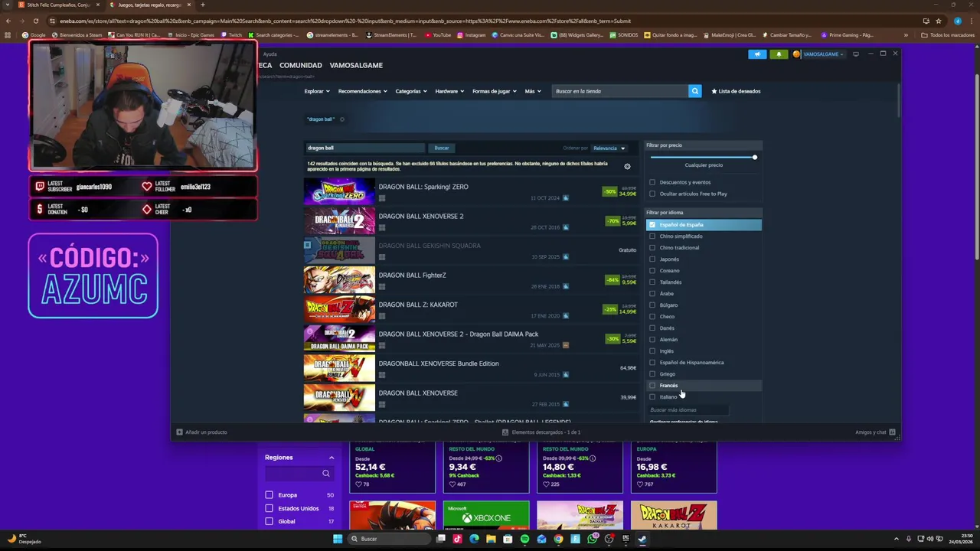
Task: Open DRAGON BALL FighterZ result
Action: click(470, 280)
